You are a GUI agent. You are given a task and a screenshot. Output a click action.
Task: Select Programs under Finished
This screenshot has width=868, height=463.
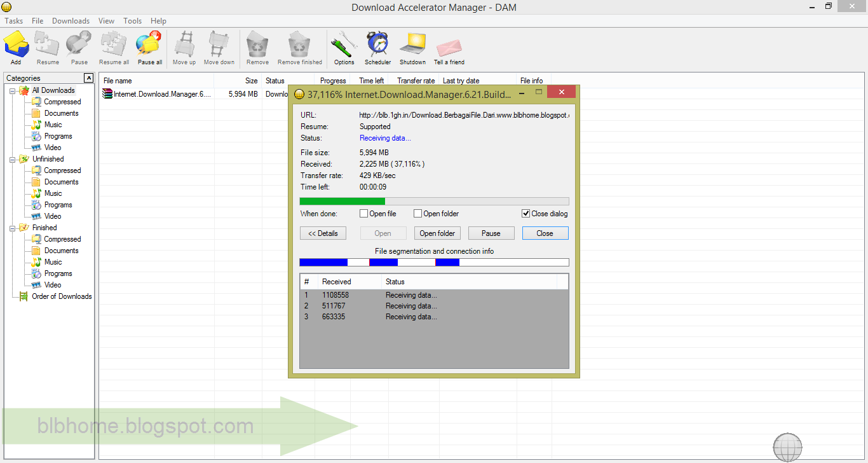pos(58,273)
